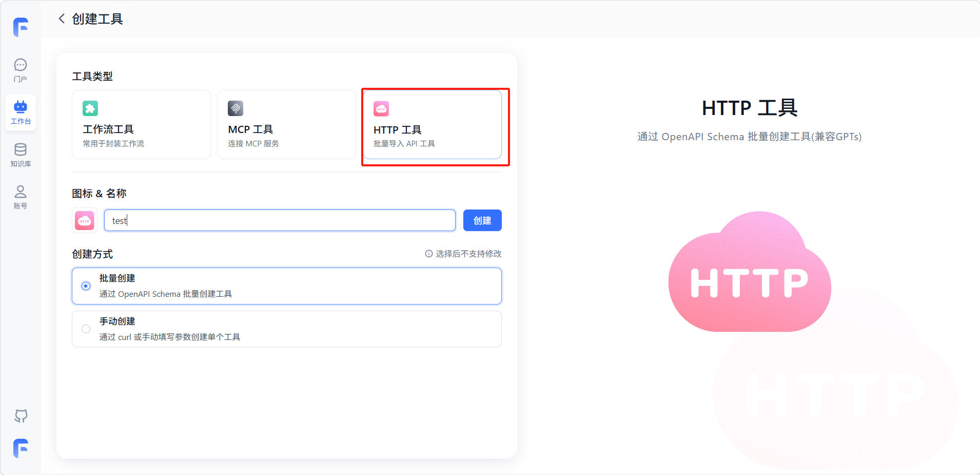
Task: Click the info icon beside 选择后不支持修改
Action: click(428, 254)
